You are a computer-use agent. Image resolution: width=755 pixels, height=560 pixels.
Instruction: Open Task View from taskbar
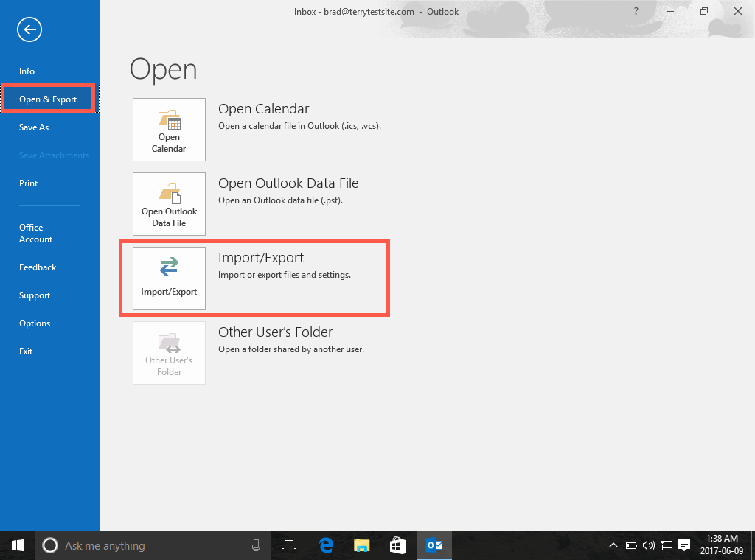tap(289, 545)
